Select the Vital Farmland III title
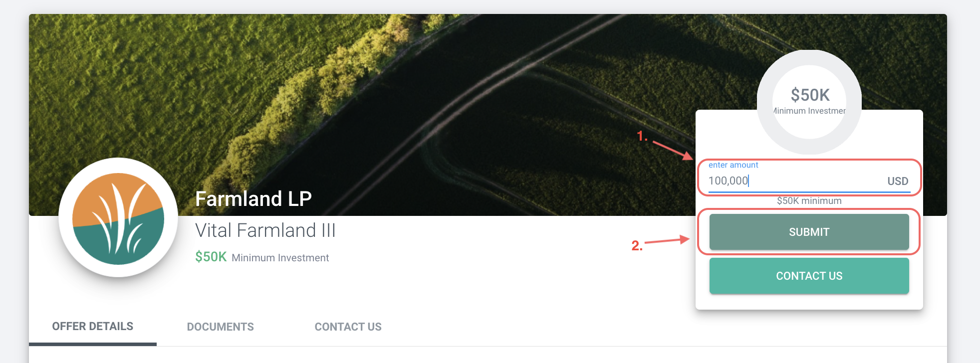The image size is (980, 363). pyautogui.click(x=265, y=230)
